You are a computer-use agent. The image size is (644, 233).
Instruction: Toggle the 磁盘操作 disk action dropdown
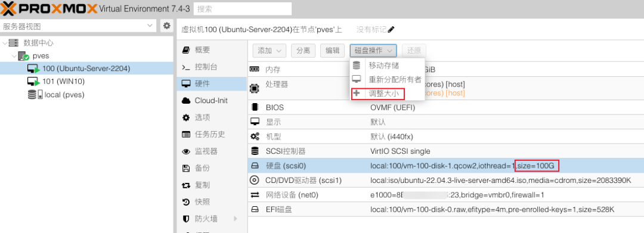373,51
